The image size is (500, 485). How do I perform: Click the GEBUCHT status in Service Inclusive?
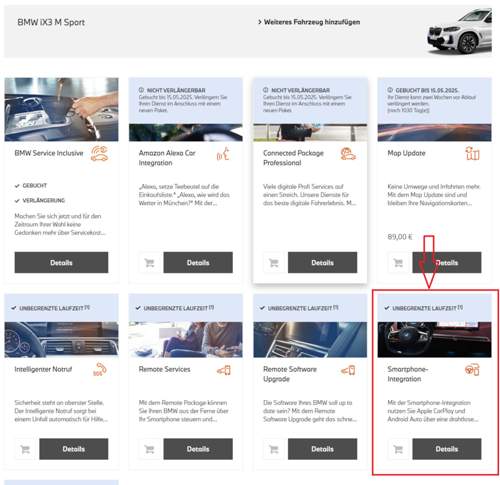pos(34,186)
